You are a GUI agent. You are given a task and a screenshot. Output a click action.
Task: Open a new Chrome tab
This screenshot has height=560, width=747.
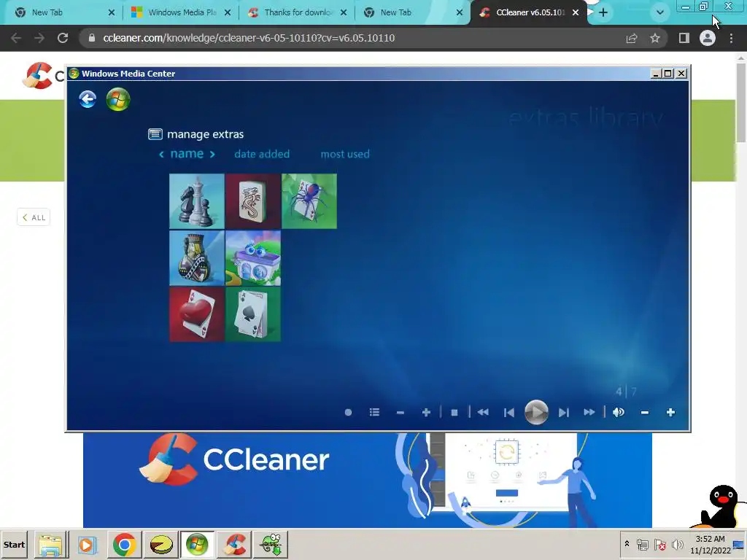coord(603,12)
